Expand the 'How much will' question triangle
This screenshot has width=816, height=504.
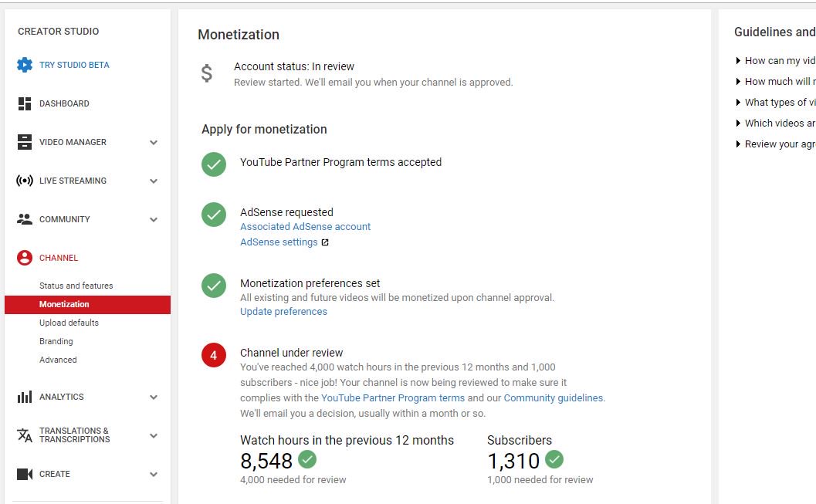pyautogui.click(x=738, y=82)
